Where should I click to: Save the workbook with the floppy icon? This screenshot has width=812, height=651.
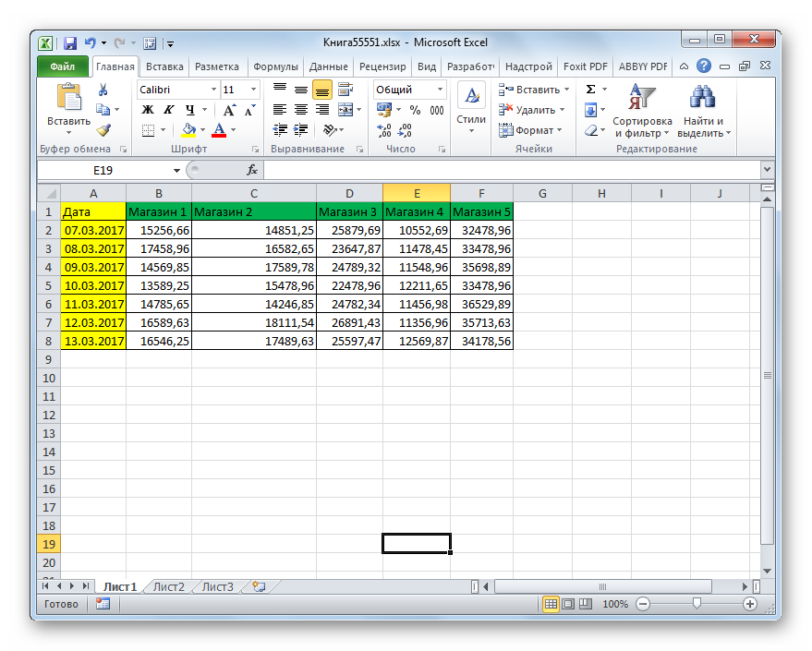coord(70,43)
